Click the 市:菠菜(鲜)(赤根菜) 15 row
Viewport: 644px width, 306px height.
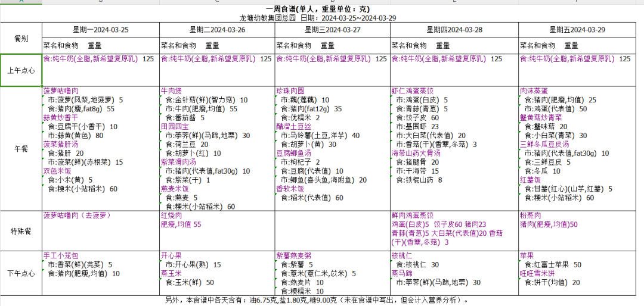click(85, 163)
